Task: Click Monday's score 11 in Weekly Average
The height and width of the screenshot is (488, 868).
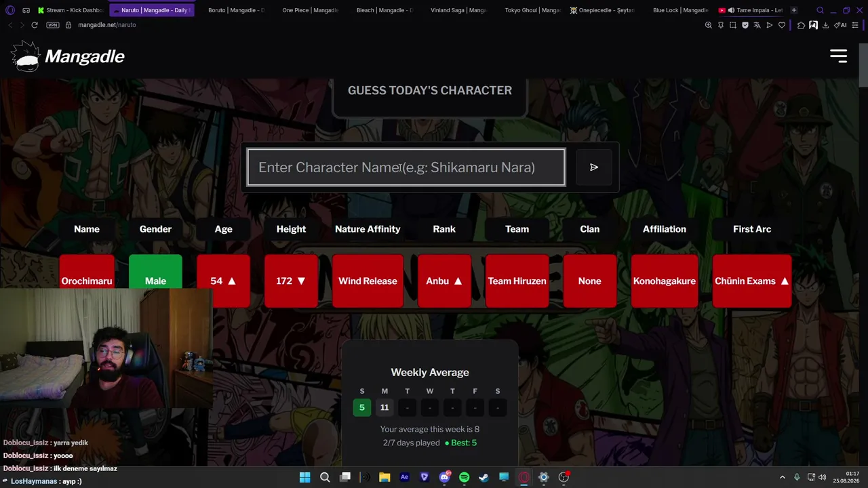Action: coord(384,407)
